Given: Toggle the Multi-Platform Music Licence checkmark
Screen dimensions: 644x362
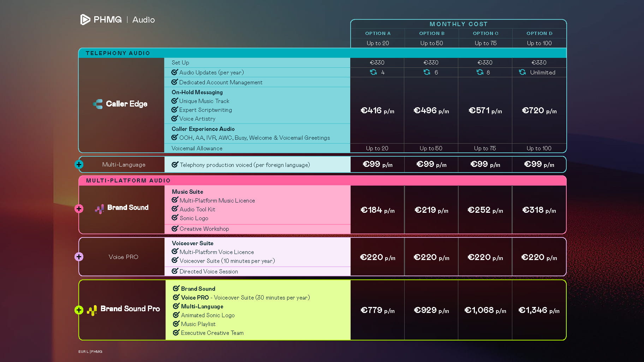Looking at the screenshot, I should click(175, 200).
